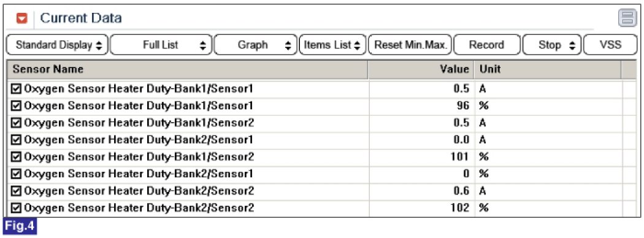Select the Bank1/Sensor2 row with 101 %

(315, 157)
